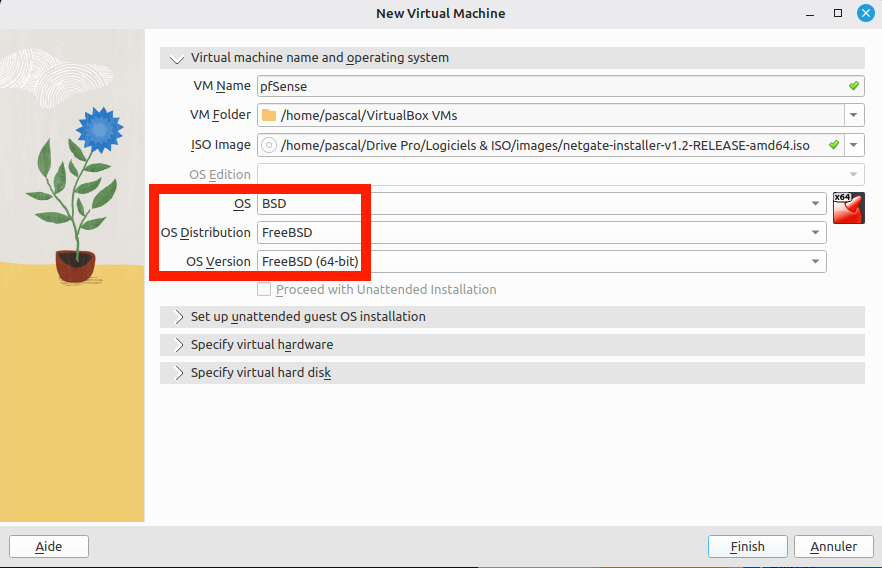
Task: Open the ISO Image dropdown arrow
Action: click(x=853, y=145)
